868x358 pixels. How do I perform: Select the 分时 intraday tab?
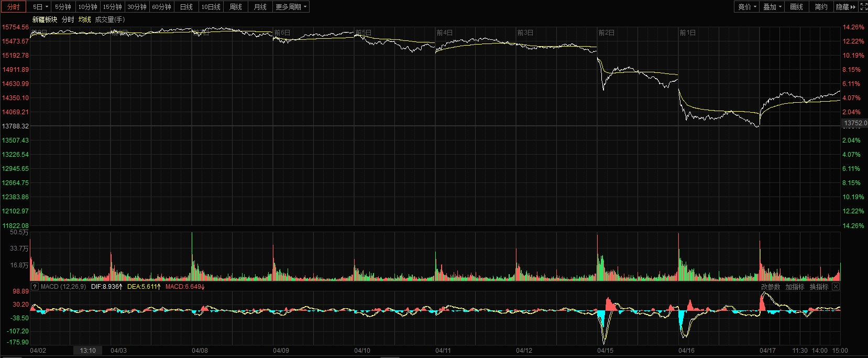click(14, 7)
